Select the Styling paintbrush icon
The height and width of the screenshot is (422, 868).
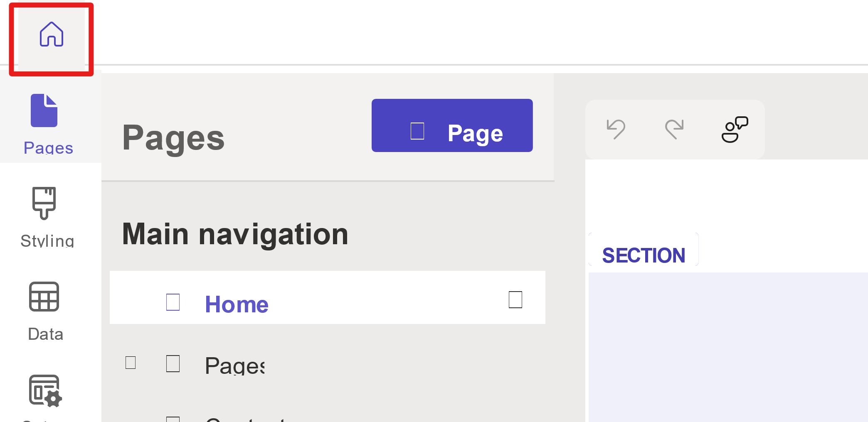point(44,204)
